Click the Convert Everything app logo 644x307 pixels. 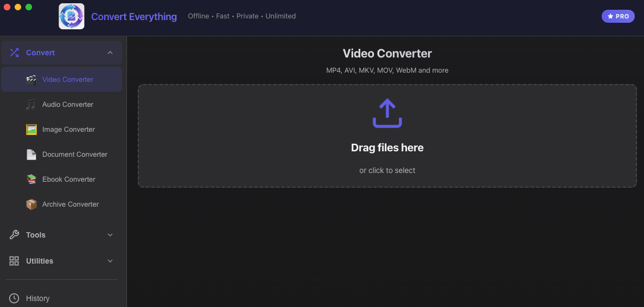72,16
